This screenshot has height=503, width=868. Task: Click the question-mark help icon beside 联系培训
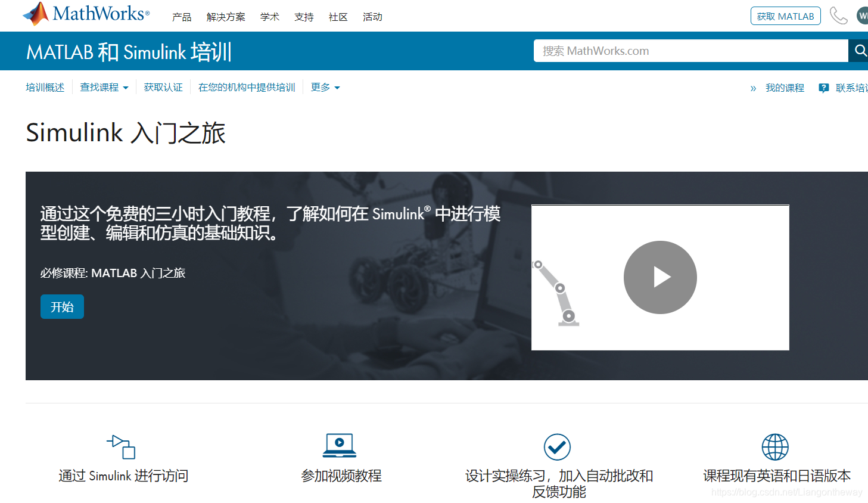pyautogui.click(x=824, y=88)
